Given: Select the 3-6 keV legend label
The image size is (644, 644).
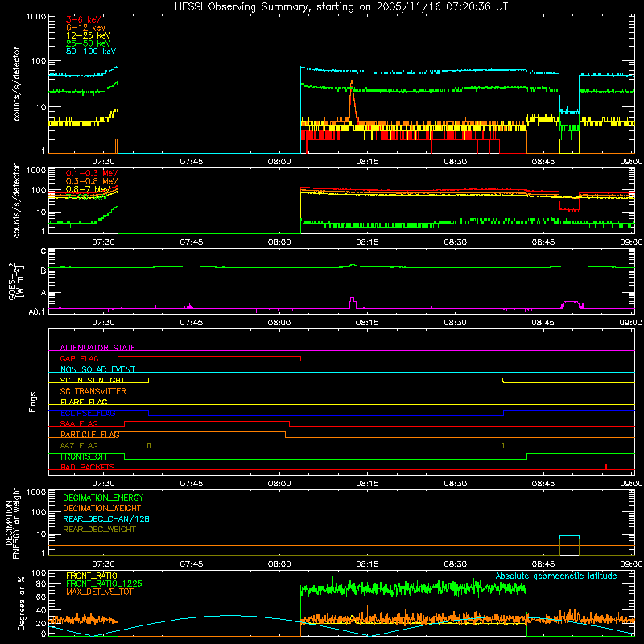Looking at the screenshot, I should click(x=83, y=19).
